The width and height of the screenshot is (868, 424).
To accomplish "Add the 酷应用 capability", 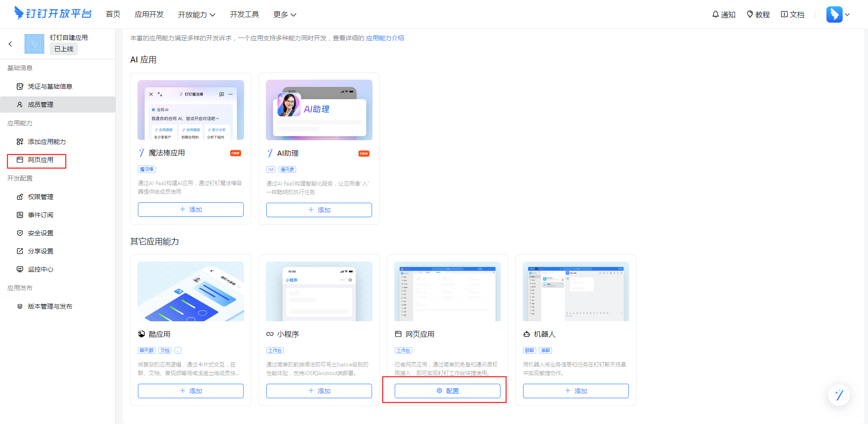I will pos(191,391).
